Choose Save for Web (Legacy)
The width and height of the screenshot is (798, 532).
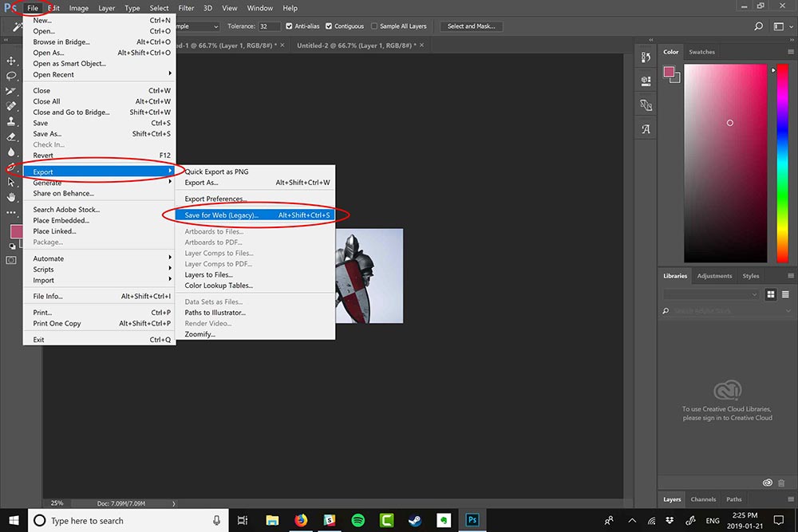pyautogui.click(x=255, y=215)
